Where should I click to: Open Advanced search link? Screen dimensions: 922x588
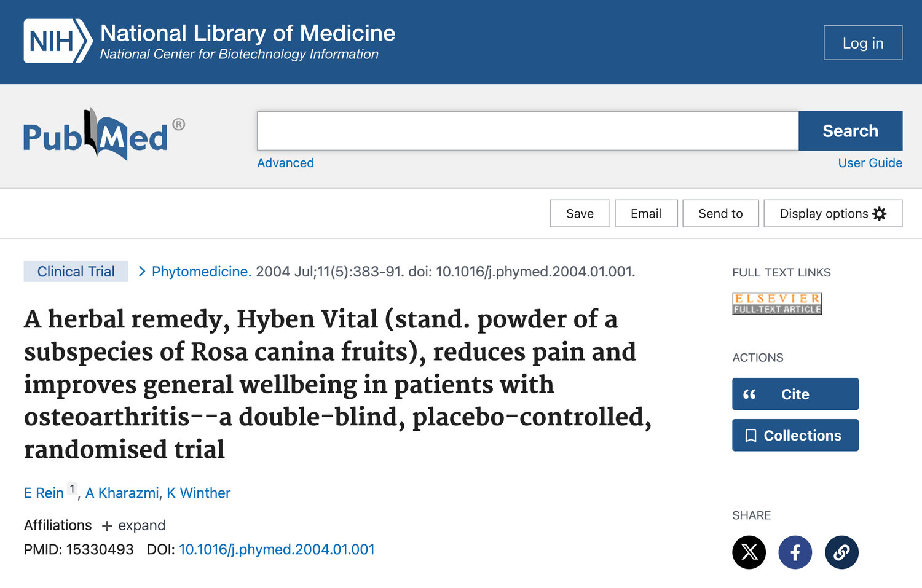tap(285, 163)
